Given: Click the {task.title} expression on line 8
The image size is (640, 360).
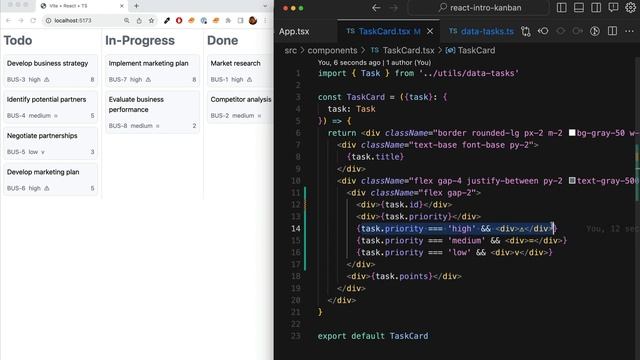Looking at the screenshot, I should (x=376, y=157).
